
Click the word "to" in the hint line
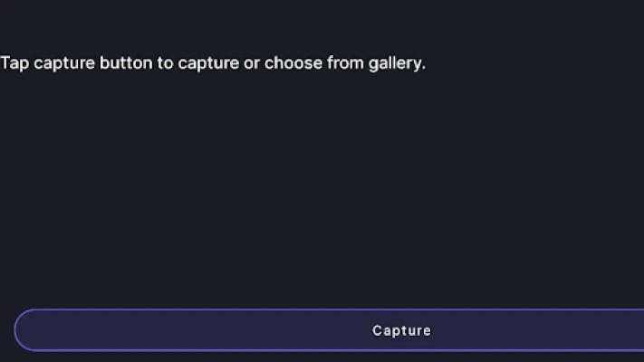165,63
